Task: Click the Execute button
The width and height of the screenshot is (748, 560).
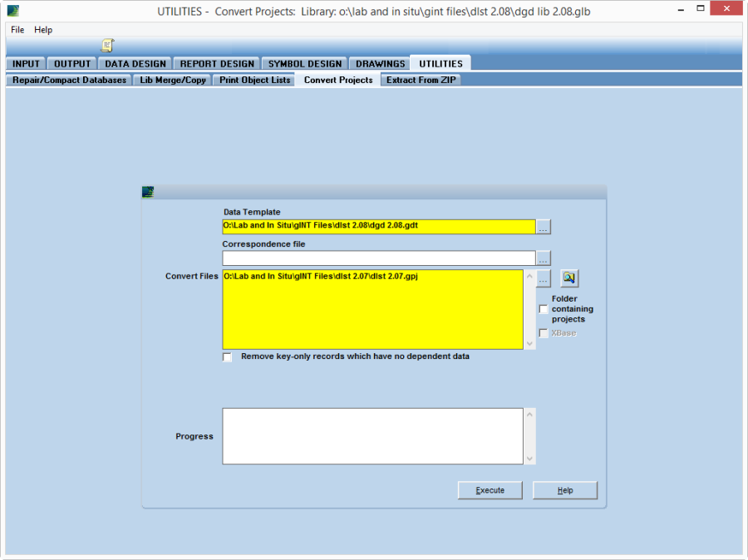Action: point(490,490)
